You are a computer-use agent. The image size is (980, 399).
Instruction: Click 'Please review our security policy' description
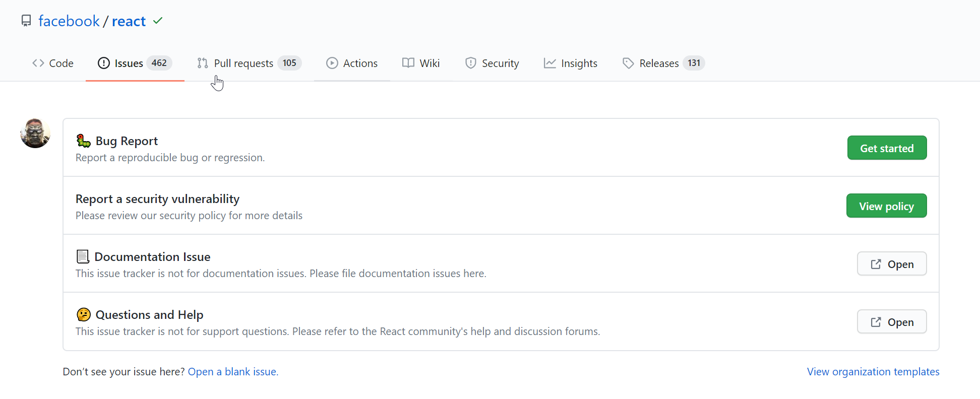189,216
